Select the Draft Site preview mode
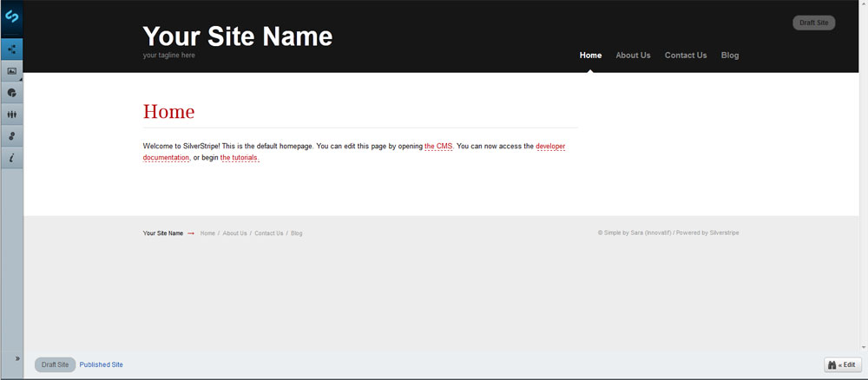868x380 pixels. [55, 364]
